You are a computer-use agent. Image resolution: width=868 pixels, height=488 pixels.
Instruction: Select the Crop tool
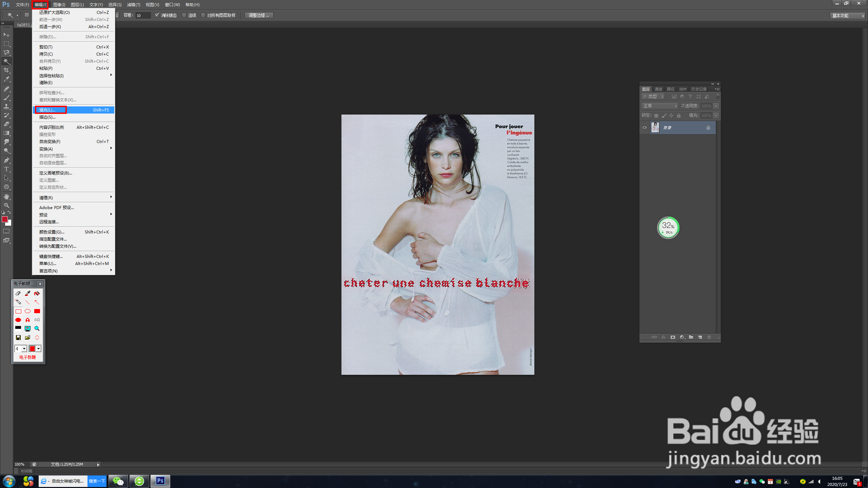click(x=6, y=70)
